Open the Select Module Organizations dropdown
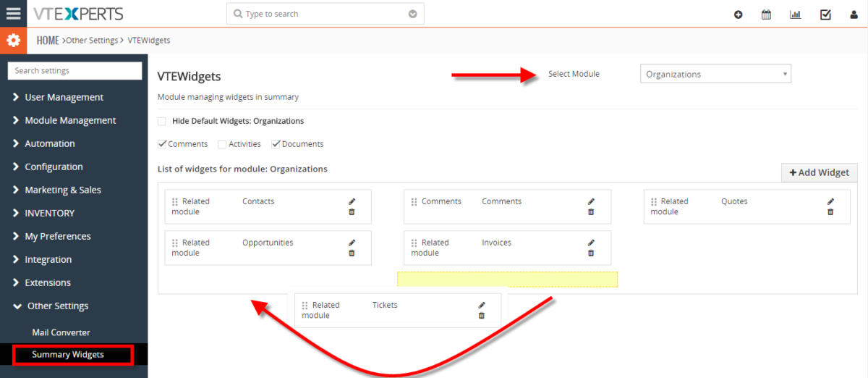This screenshot has width=868, height=378. [715, 74]
